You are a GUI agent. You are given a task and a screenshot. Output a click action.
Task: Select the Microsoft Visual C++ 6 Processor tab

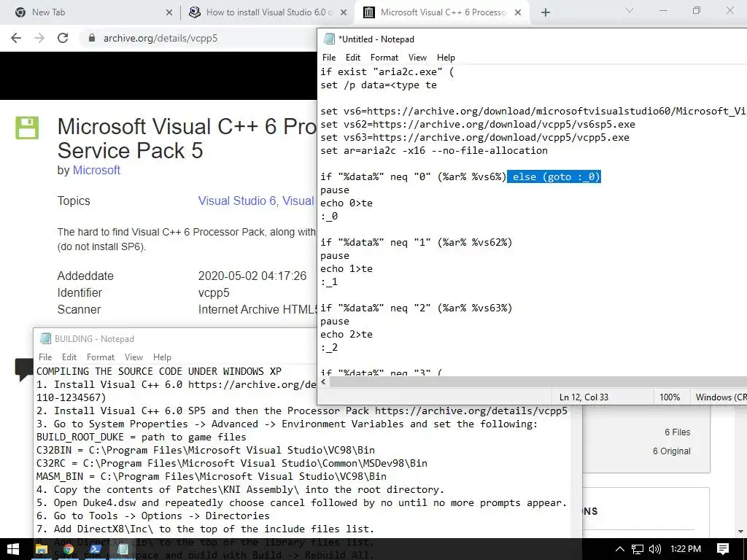[444, 12]
